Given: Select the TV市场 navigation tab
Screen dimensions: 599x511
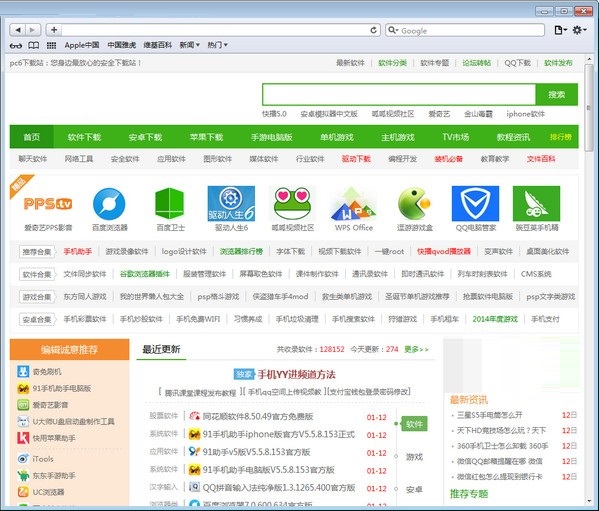Looking at the screenshot, I should [x=455, y=137].
